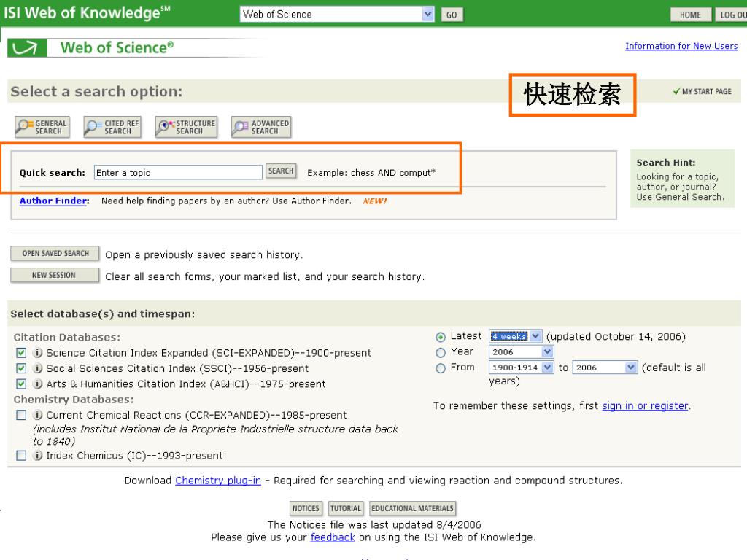Download the Chemistry plug-in link
747x560 pixels.
[x=218, y=481]
